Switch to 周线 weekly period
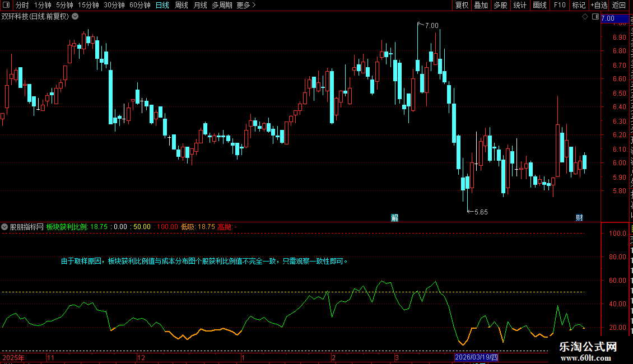This screenshot has height=364, width=633. tap(181, 5)
